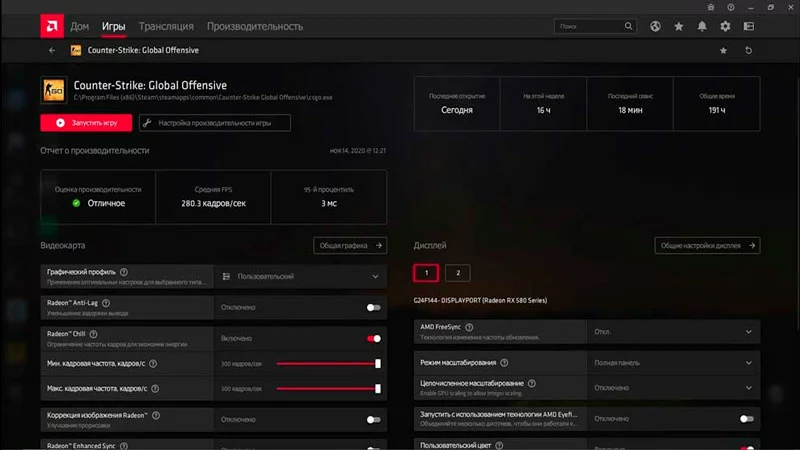Screen dimensions: 800x450
Task: Show help for Целочисленное масштабирование
Action: click(532, 383)
